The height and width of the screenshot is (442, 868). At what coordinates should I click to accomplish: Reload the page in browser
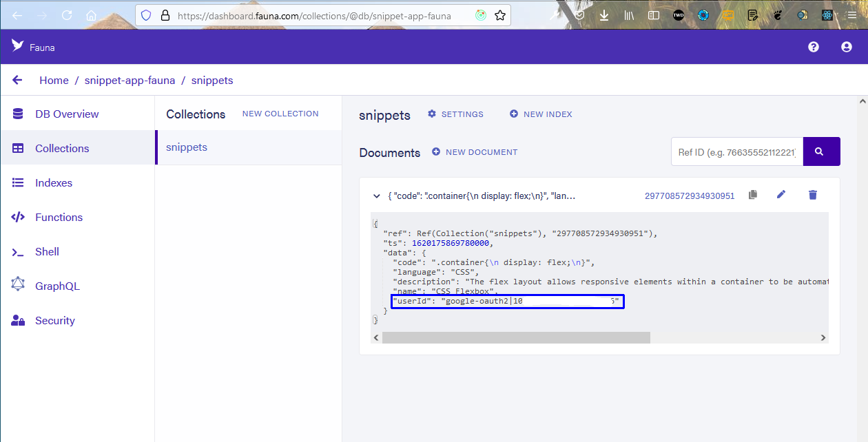pos(67,15)
